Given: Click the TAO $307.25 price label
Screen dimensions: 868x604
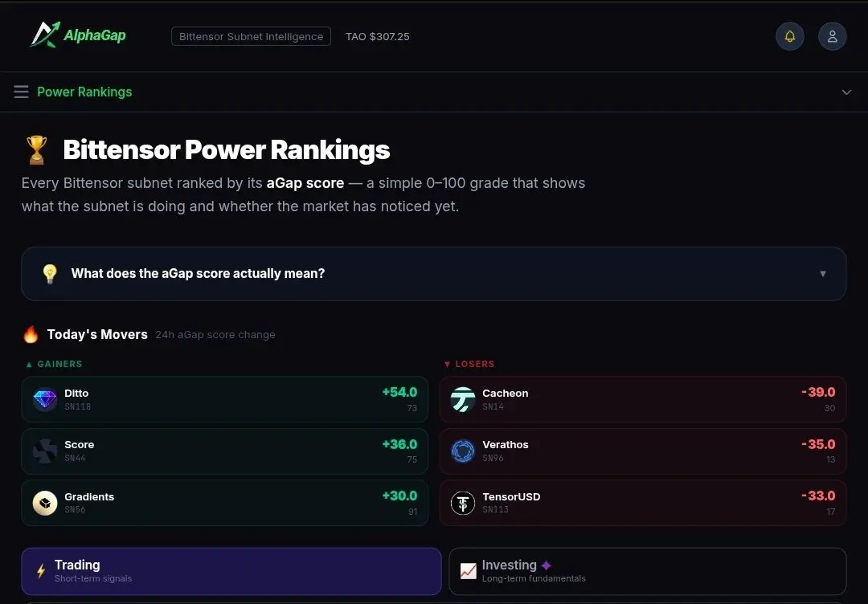Looking at the screenshot, I should 378,36.
